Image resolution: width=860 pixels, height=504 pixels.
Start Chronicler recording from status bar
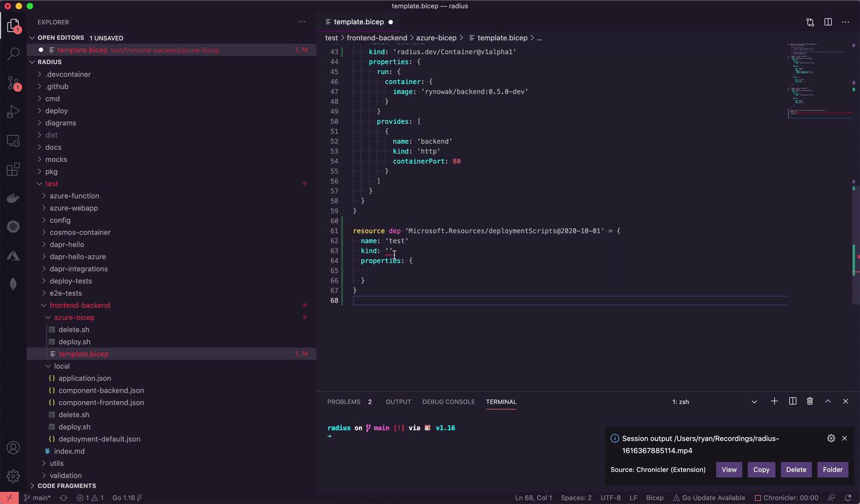(786, 498)
